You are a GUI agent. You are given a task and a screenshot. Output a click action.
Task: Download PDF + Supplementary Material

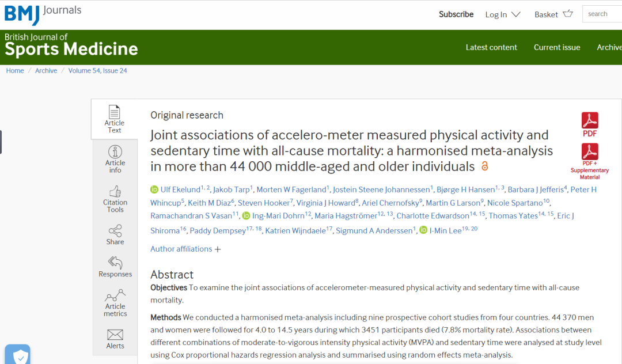pyautogui.click(x=590, y=152)
